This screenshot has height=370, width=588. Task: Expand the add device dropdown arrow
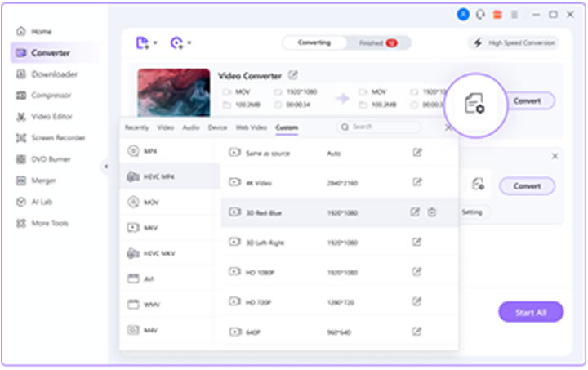[x=189, y=43]
